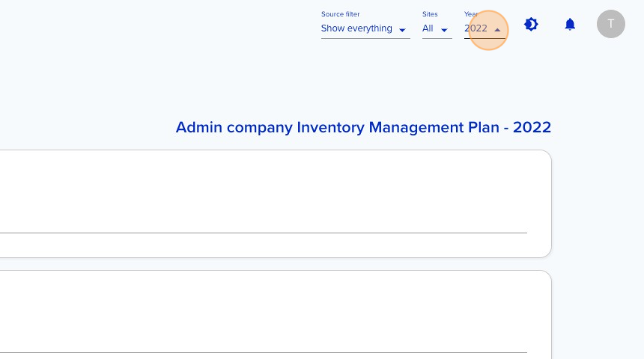Expand the Source filter dropdown arrow

[403, 29]
